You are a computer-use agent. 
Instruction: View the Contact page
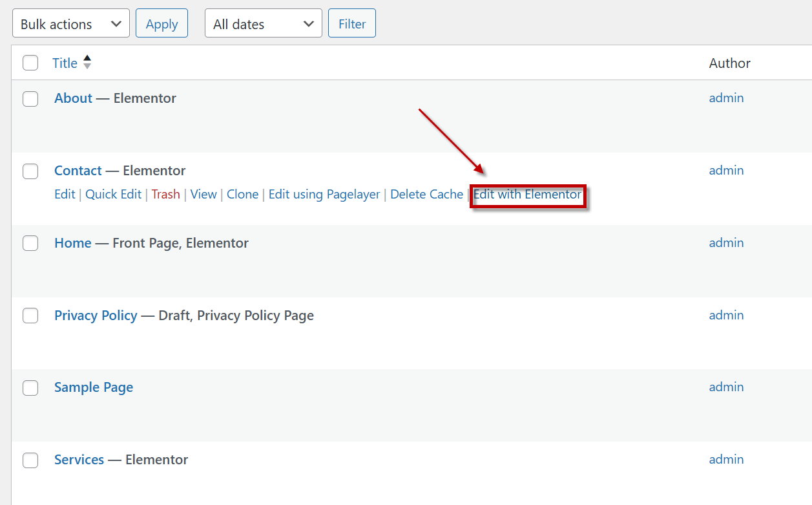[x=203, y=195]
